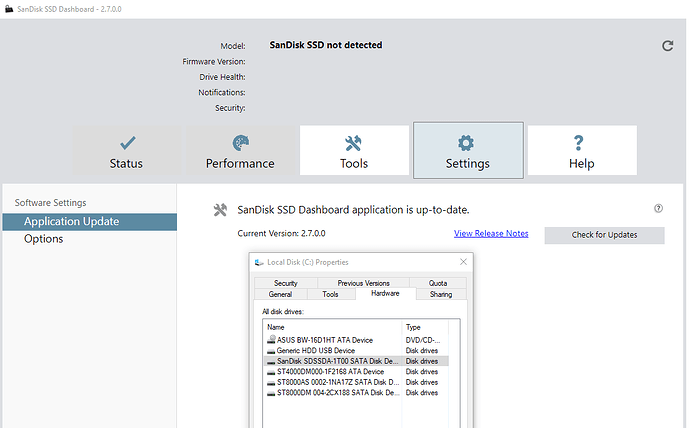
Task: Open the Tools main tab label
Action: (354, 164)
